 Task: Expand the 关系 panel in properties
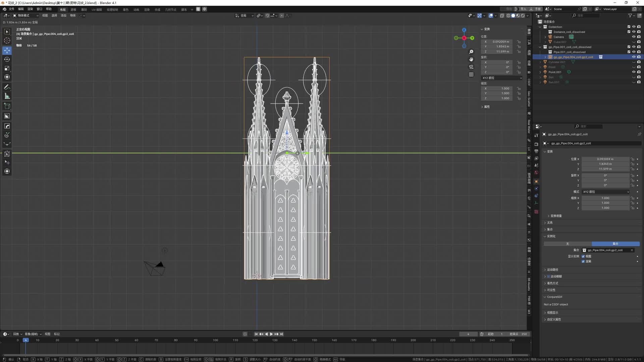[550, 223]
